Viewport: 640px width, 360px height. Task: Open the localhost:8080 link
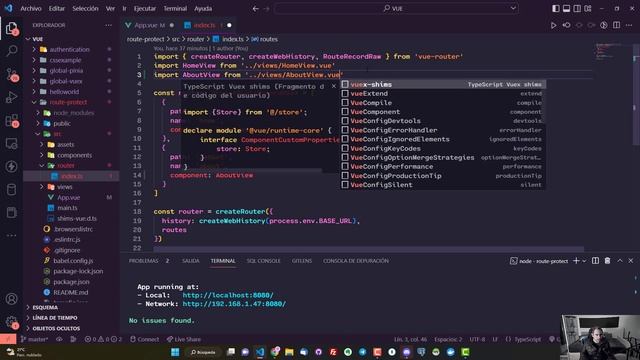[x=228, y=295]
